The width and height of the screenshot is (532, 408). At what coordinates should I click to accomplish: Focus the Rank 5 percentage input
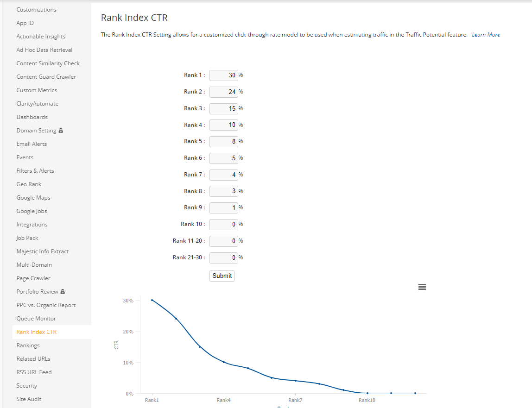(x=223, y=141)
